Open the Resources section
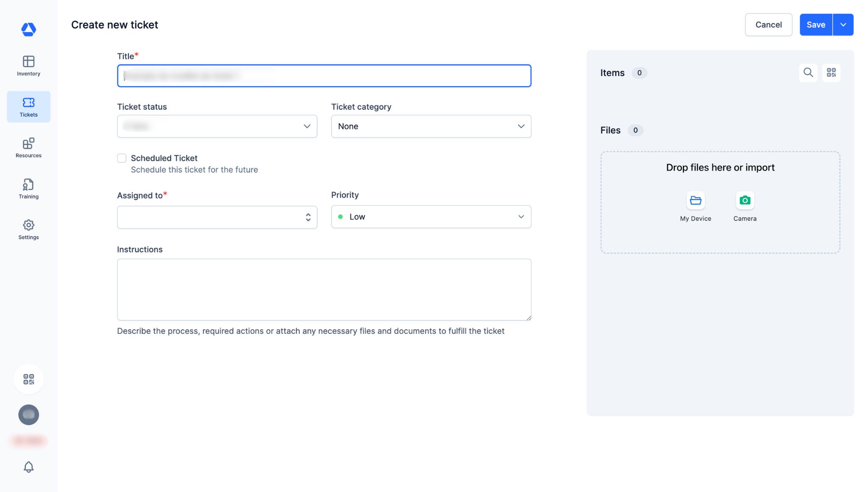The image size is (868, 492). (x=28, y=148)
